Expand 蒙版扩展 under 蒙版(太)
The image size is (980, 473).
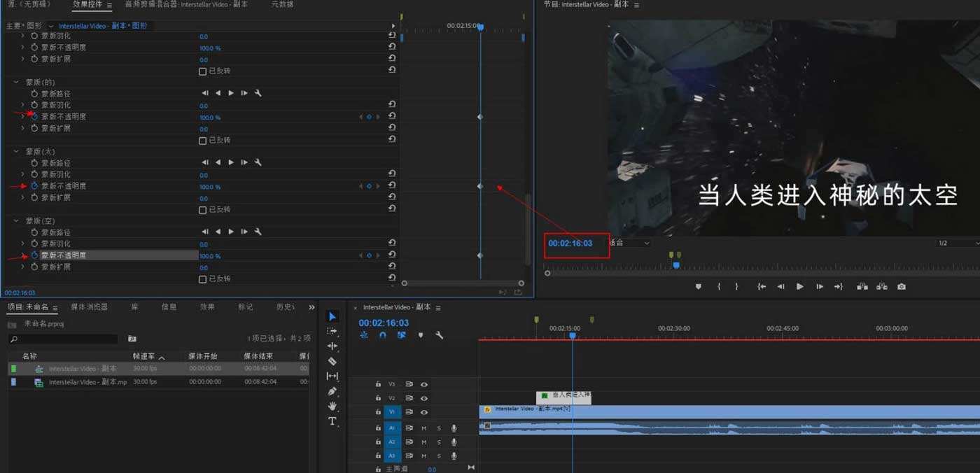pyautogui.click(x=22, y=197)
